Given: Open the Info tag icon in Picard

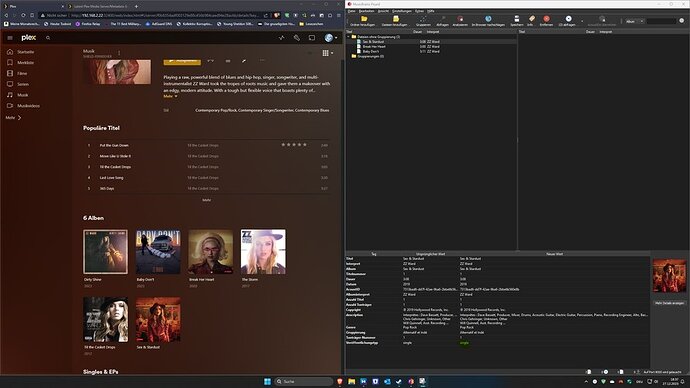Looking at the screenshot, I should pyautogui.click(x=532, y=19).
